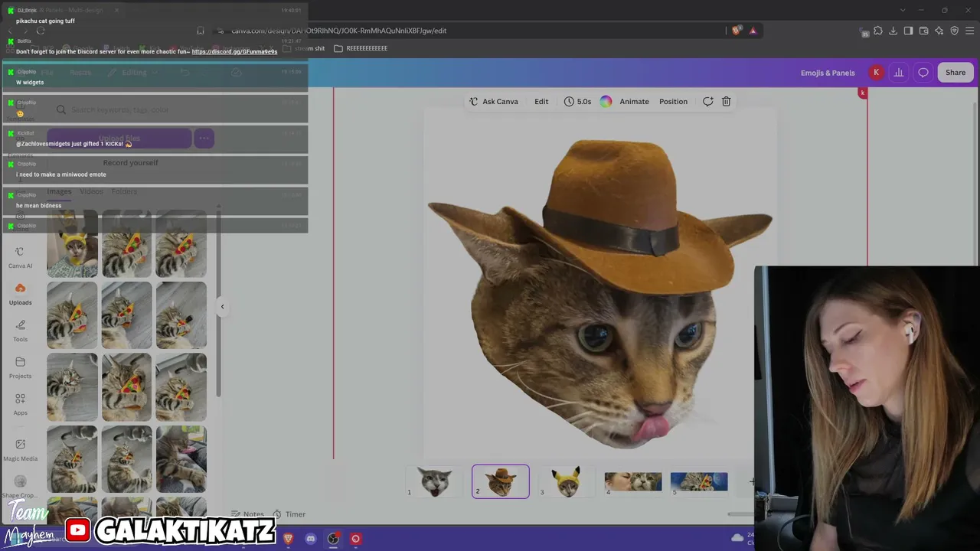
Task: Focus the uploads search field
Action: [x=130, y=109]
